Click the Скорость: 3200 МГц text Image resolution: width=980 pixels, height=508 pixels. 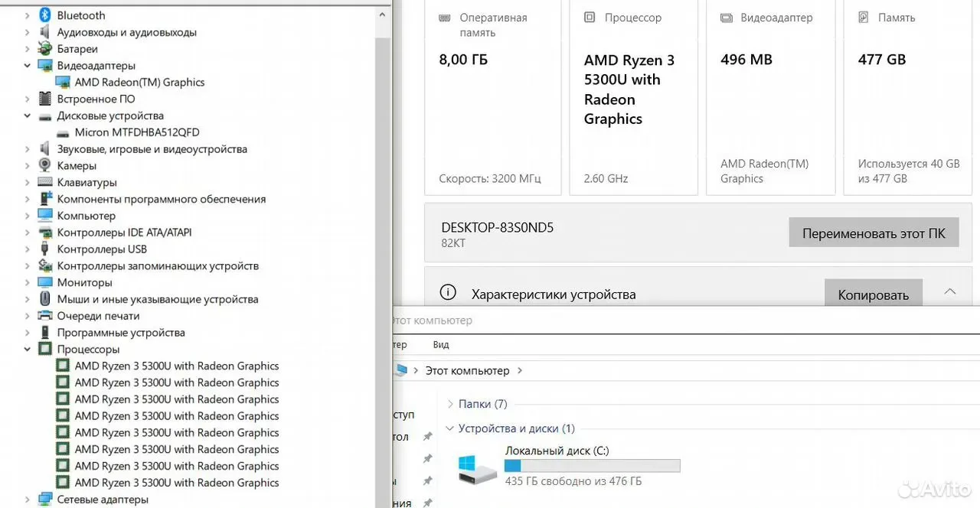(490, 178)
